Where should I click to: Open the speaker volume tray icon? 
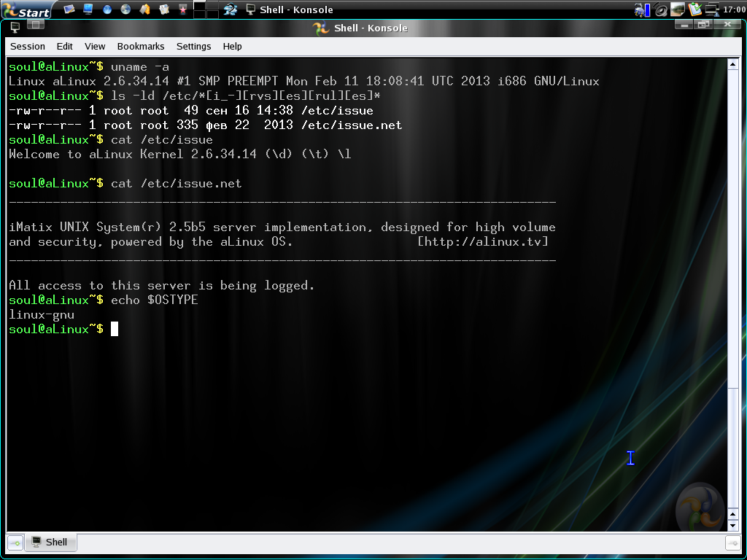point(661,9)
